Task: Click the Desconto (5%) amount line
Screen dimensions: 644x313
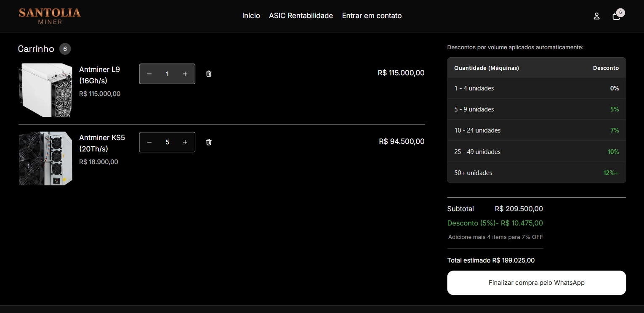Action: [495, 223]
